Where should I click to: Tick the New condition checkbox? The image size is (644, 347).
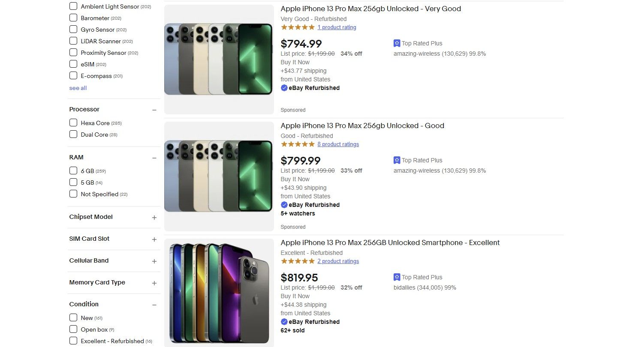[x=73, y=318]
